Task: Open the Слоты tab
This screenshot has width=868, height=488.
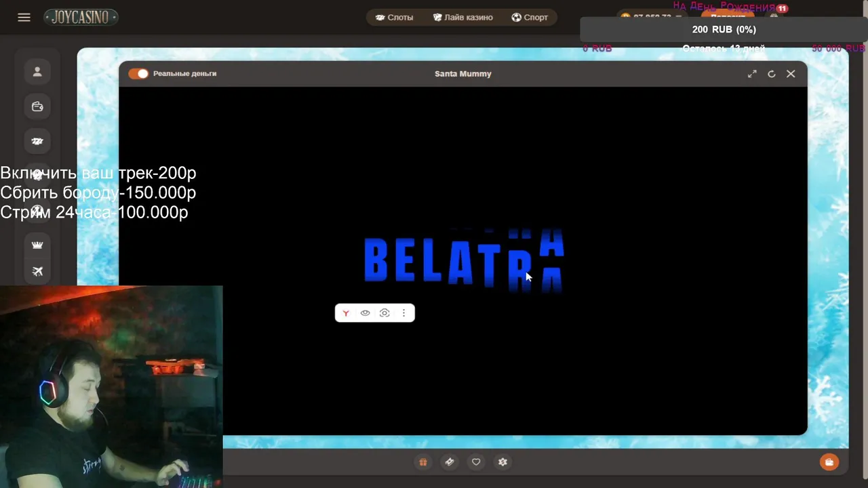Action: (x=394, y=18)
